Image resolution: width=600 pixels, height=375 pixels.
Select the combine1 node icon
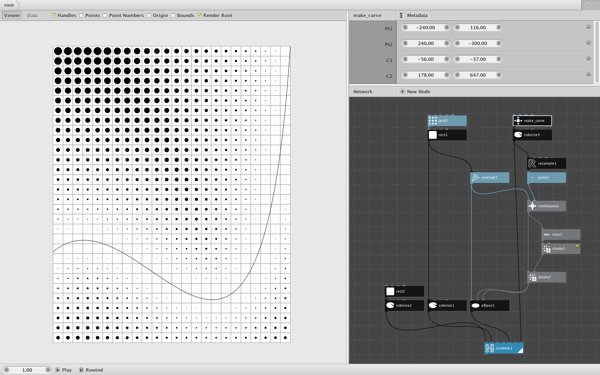point(489,348)
